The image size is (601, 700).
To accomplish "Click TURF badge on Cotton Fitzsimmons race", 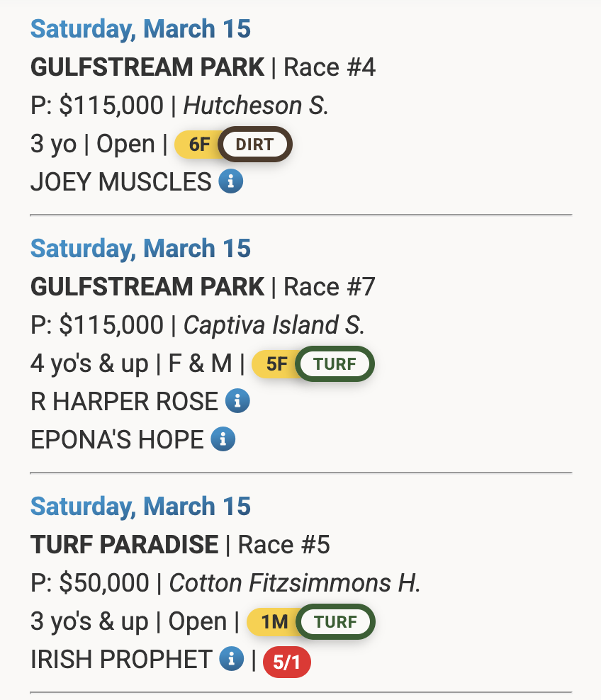I will click(335, 622).
